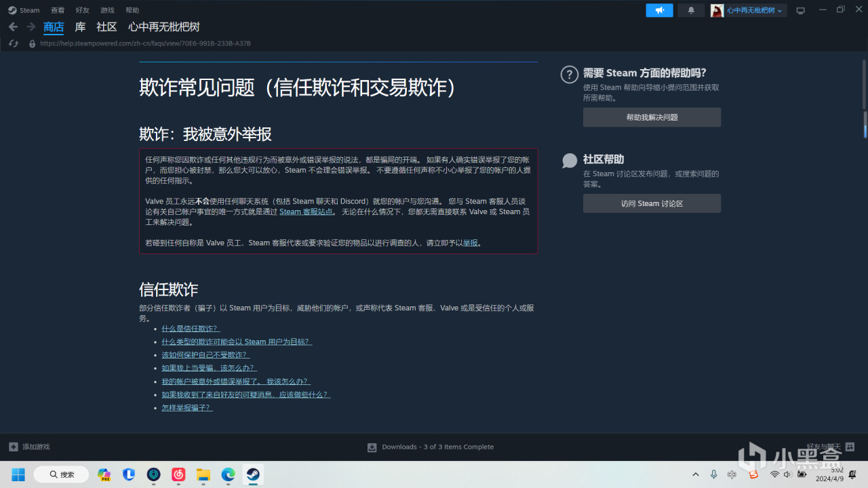Switch to Big Picture mode via the monitor icon
This screenshot has width=868, height=488.
tap(801, 10)
